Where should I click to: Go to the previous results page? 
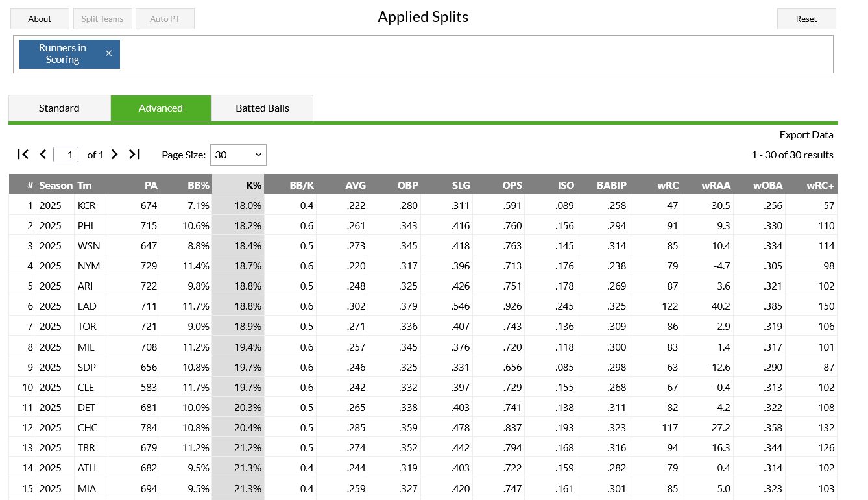pos(43,155)
